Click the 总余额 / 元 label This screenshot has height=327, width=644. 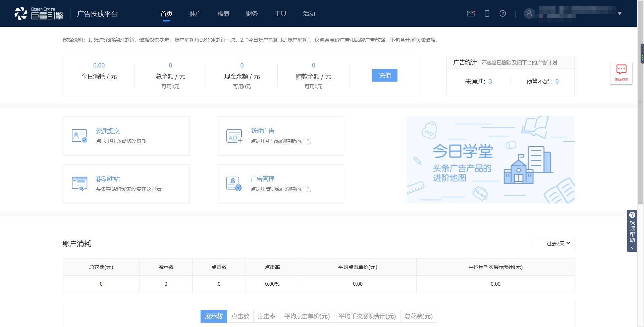click(170, 77)
